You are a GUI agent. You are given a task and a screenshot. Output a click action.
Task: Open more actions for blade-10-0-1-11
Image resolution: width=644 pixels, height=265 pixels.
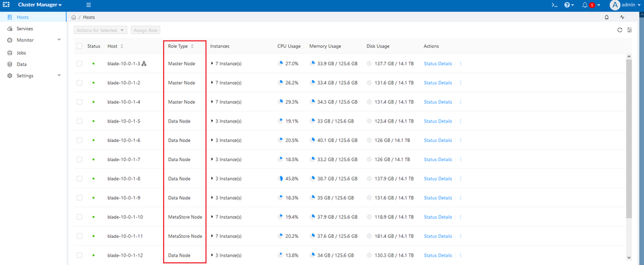tap(460, 236)
